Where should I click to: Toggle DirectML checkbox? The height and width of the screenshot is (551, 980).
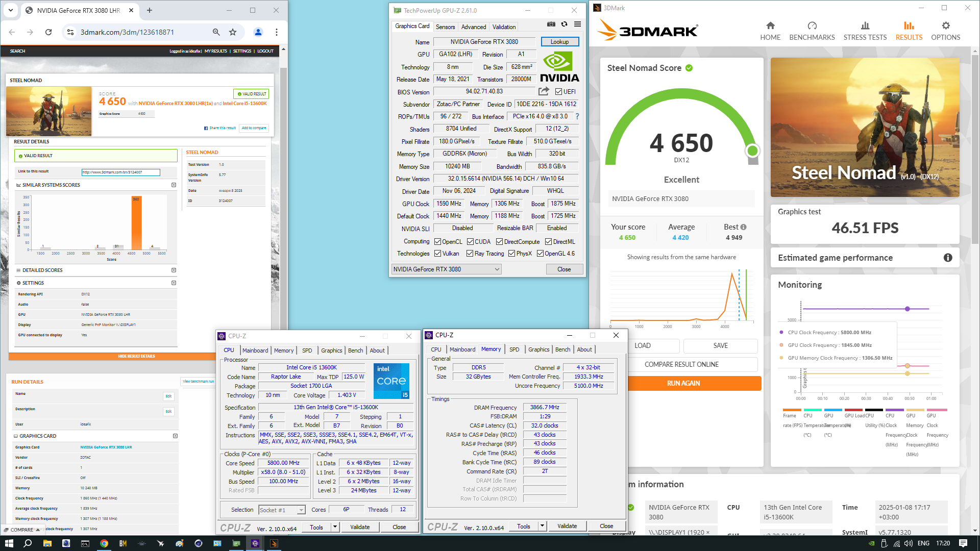click(x=548, y=242)
